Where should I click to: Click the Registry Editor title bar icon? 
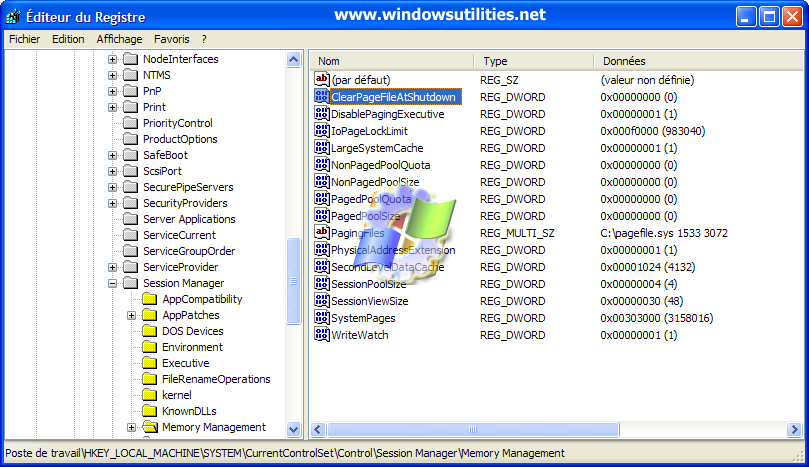(x=13, y=17)
